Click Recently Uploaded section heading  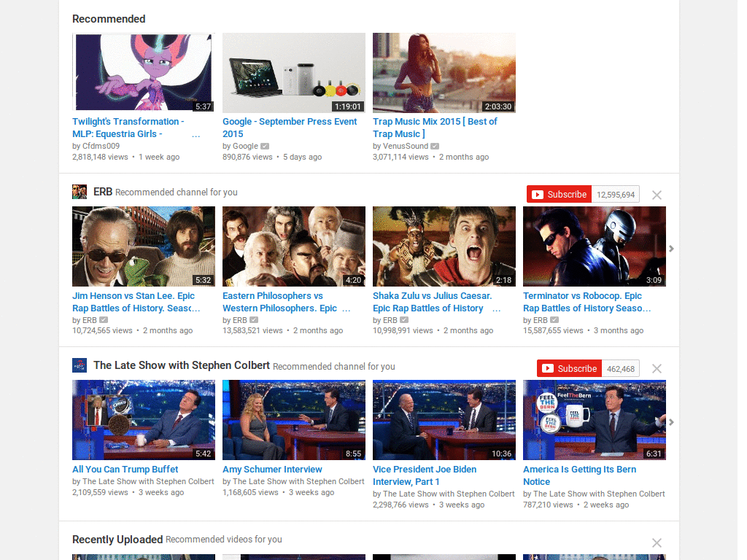117,540
